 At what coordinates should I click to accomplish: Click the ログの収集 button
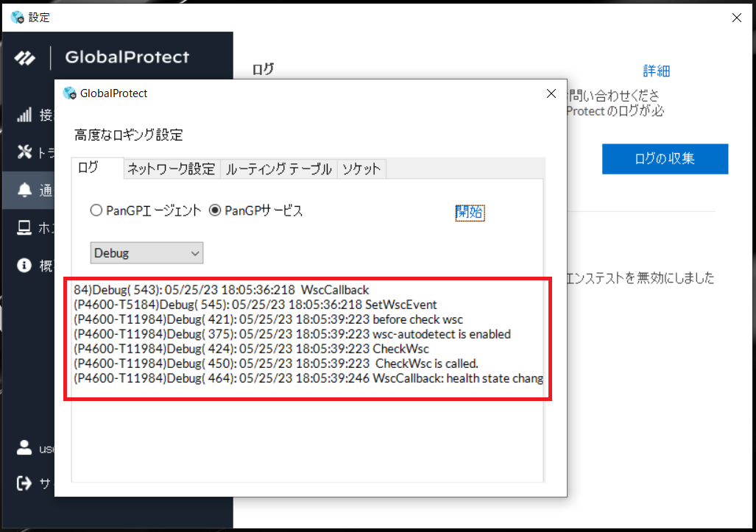pos(665,158)
